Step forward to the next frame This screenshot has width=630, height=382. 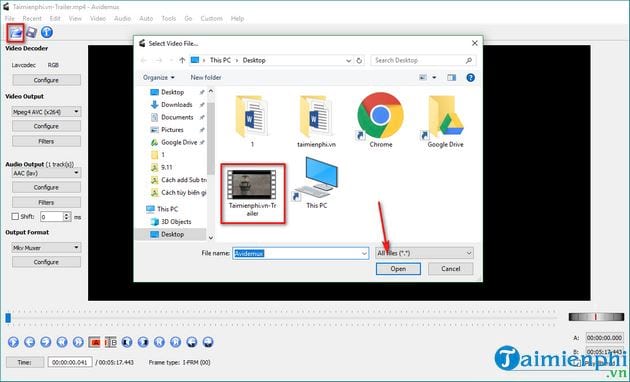pyautogui.click(x=46, y=342)
